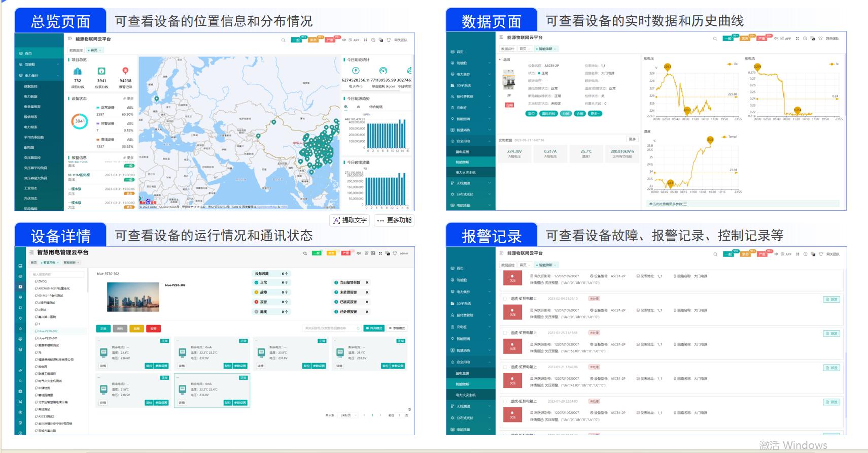Viewport: 868px width, 453px height.
Task: Click the 复位 button under the ASCB1-2P details
Action: pyautogui.click(x=531, y=114)
